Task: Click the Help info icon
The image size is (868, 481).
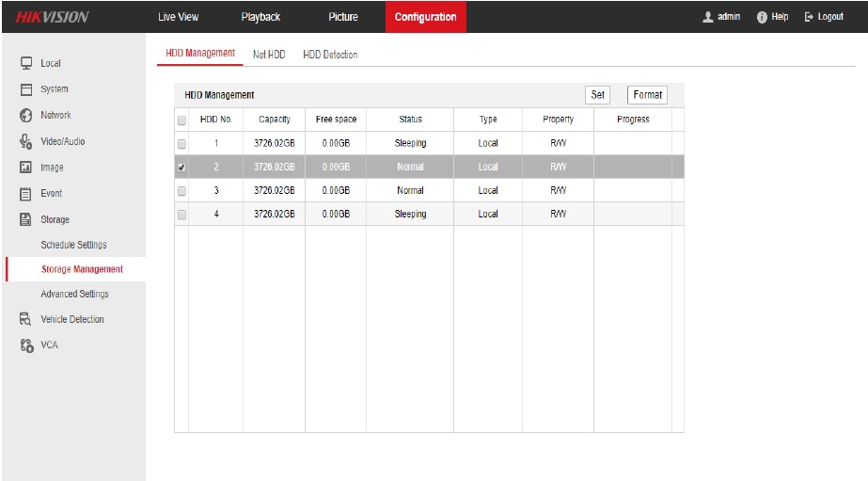Action: tap(763, 17)
